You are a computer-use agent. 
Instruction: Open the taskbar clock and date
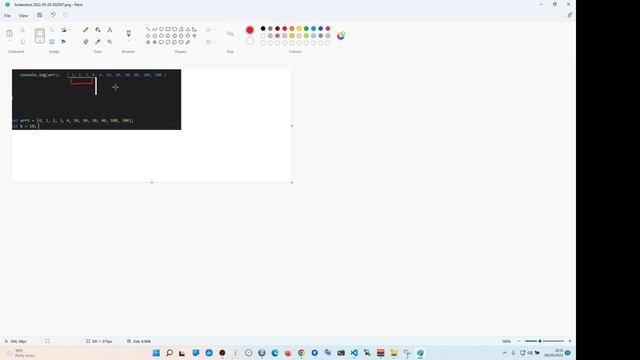tap(553, 353)
